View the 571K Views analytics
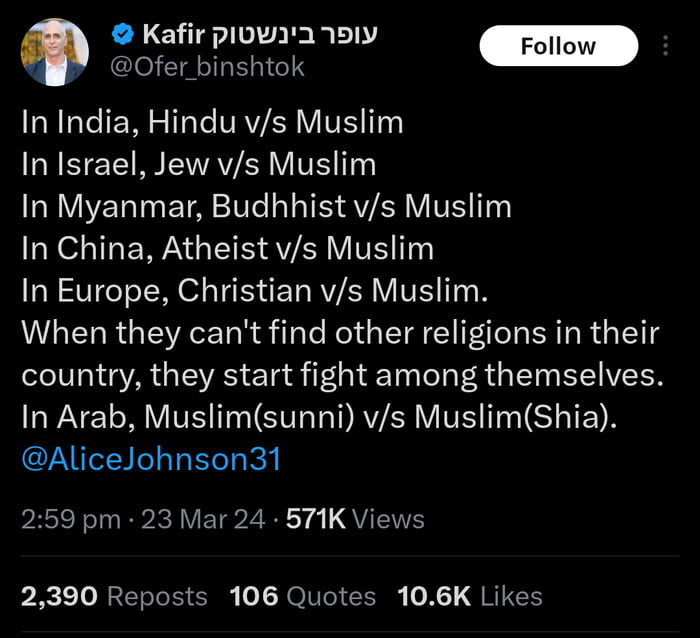This screenshot has height=638, width=700. [x=355, y=519]
